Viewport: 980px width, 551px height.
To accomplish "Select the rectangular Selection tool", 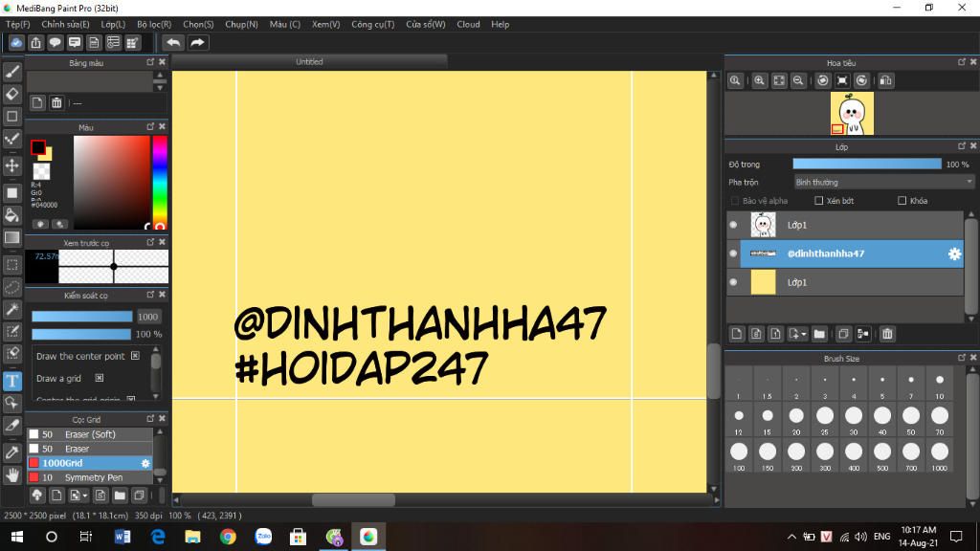I will tap(11, 265).
